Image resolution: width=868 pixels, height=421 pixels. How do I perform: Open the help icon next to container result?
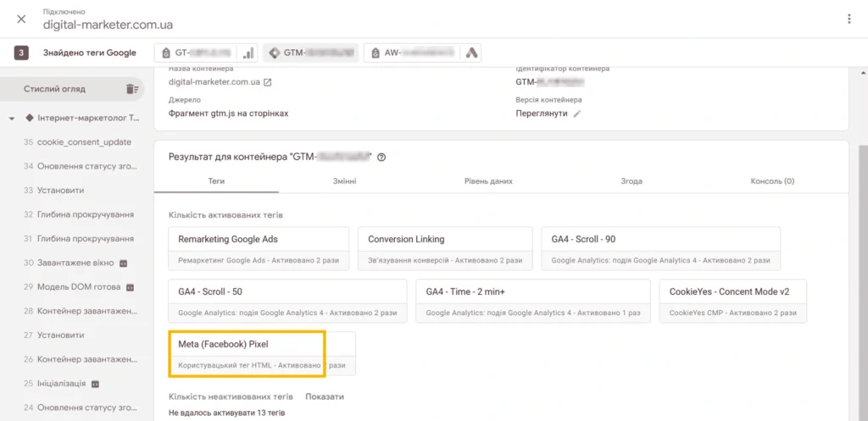pos(381,158)
